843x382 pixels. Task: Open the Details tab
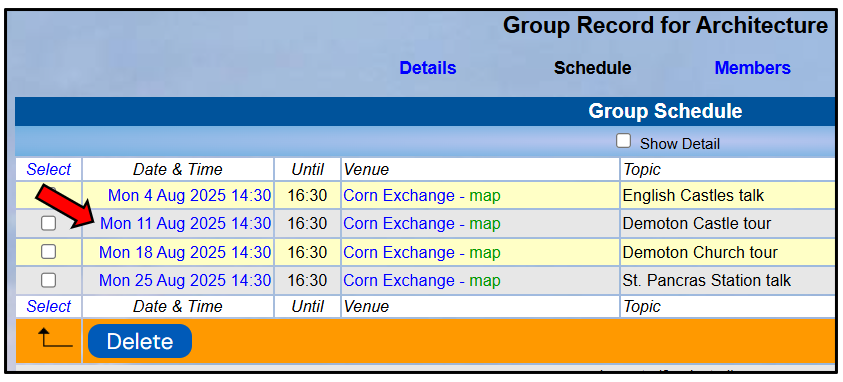428,68
